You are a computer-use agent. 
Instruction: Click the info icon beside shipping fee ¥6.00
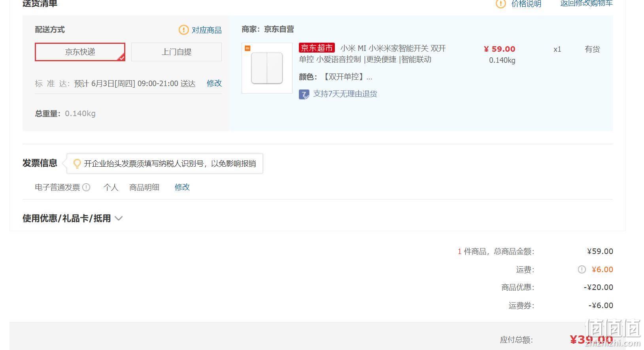tap(582, 269)
